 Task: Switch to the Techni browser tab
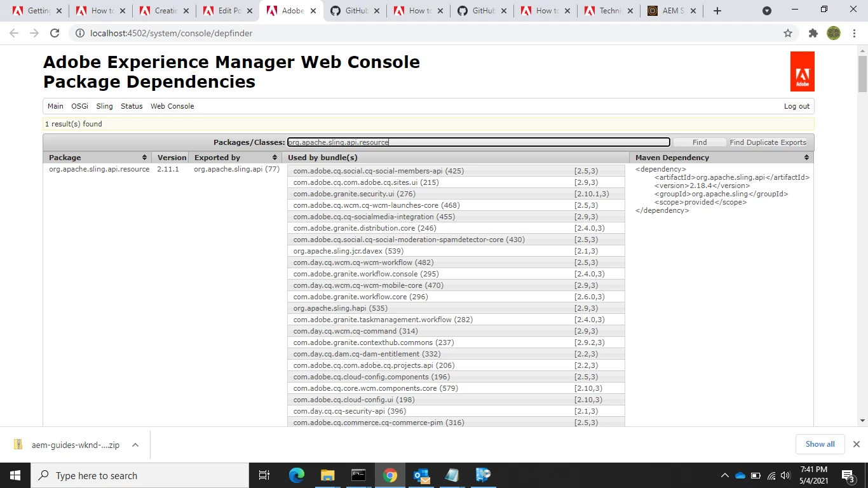pyautogui.click(x=610, y=11)
